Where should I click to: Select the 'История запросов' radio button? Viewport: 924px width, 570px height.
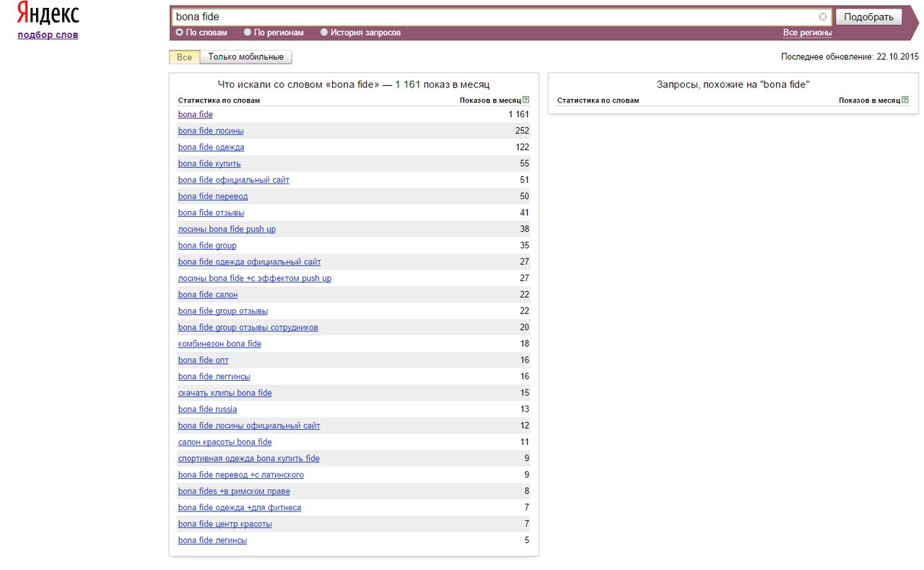point(324,33)
